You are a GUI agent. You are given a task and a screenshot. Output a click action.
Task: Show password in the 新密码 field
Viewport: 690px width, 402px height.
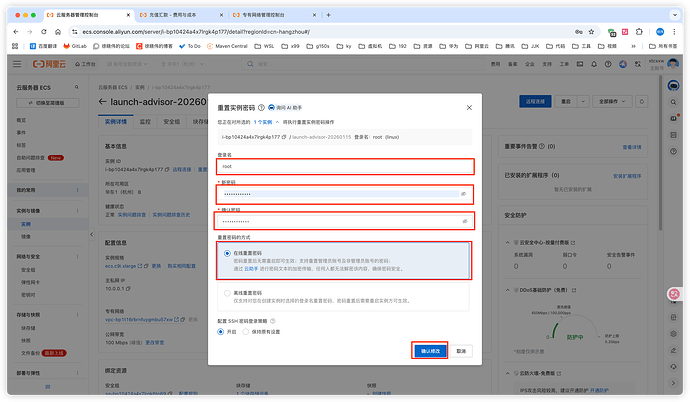click(463, 193)
